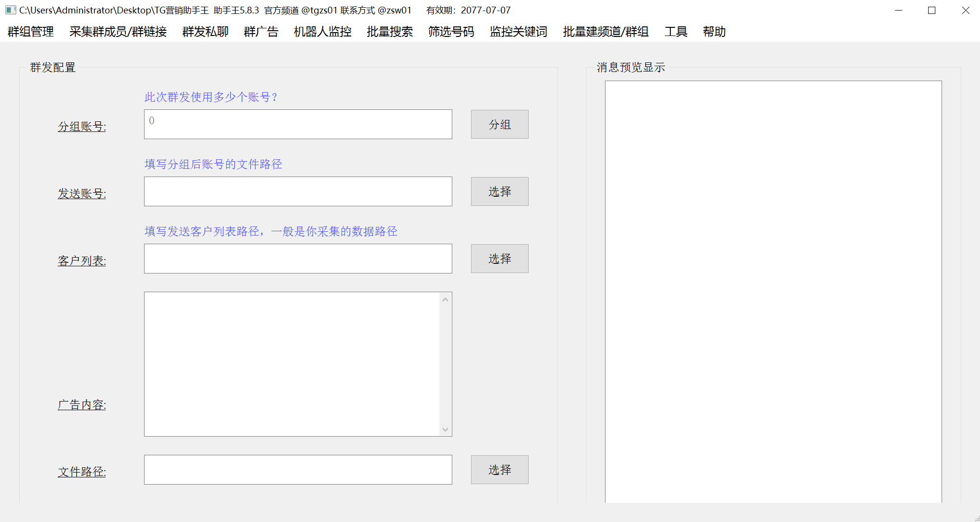
Task: Open the 筛选号码 menu
Action: (450, 32)
